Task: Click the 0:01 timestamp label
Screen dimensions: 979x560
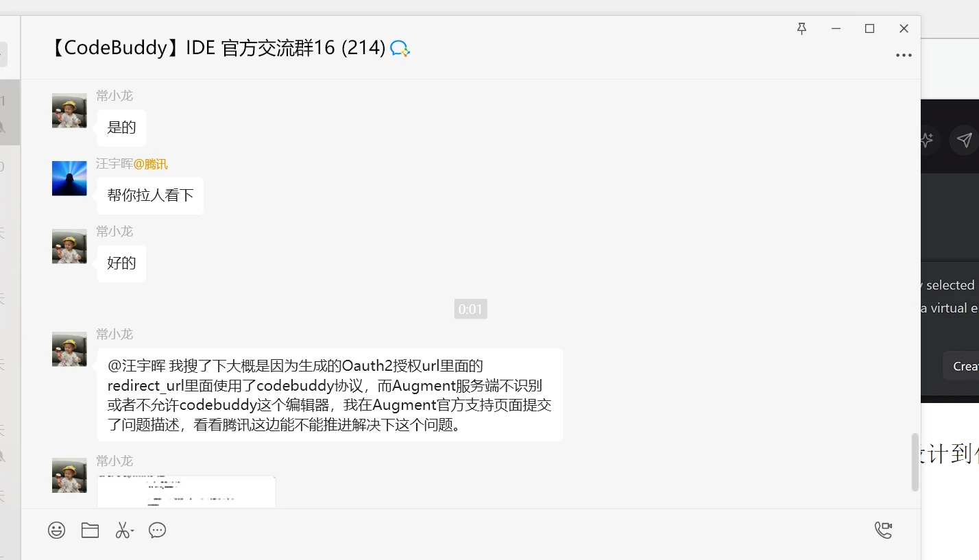Action: tap(470, 309)
